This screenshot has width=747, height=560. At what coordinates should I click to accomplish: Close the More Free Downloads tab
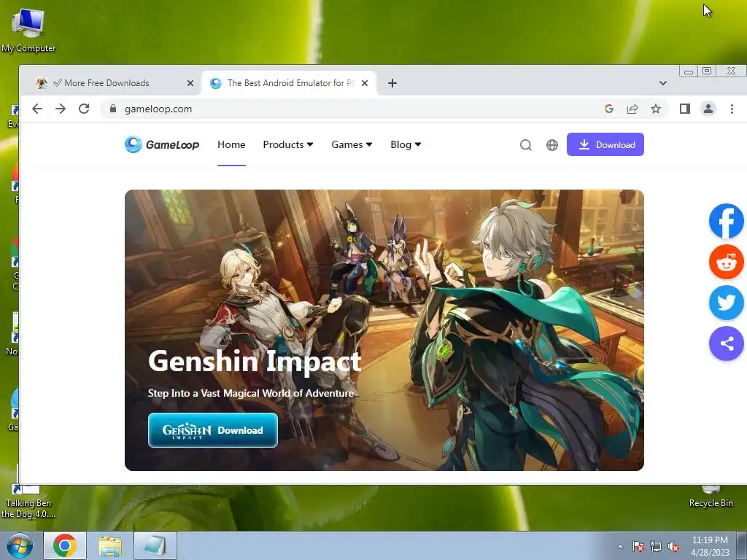(x=190, y=83)
